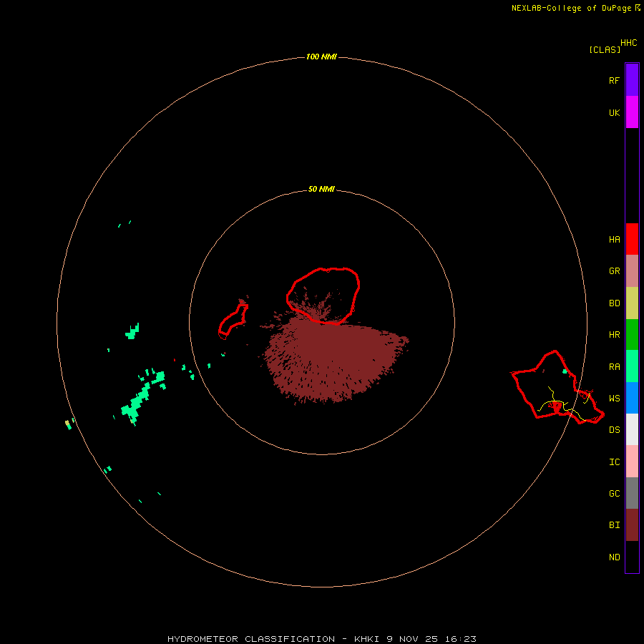This screenshot has width=644, height=644.
Task: Click the BD legend label
Action: [614, 303]
